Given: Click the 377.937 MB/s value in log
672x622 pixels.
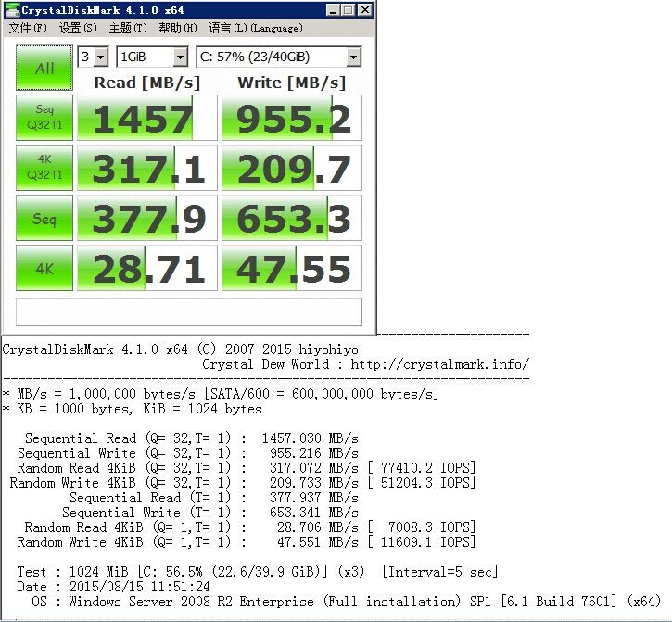Looking at the screenshot, I should [313, 498].
